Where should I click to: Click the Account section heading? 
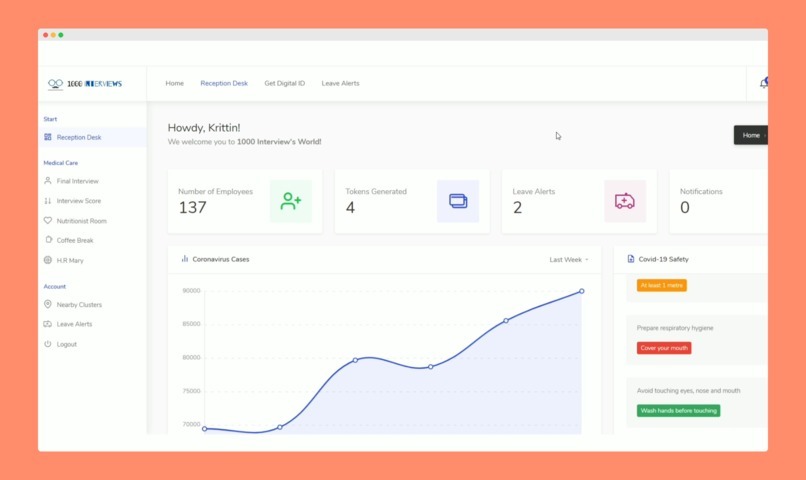pyautogui.click(x=54, y=287)
